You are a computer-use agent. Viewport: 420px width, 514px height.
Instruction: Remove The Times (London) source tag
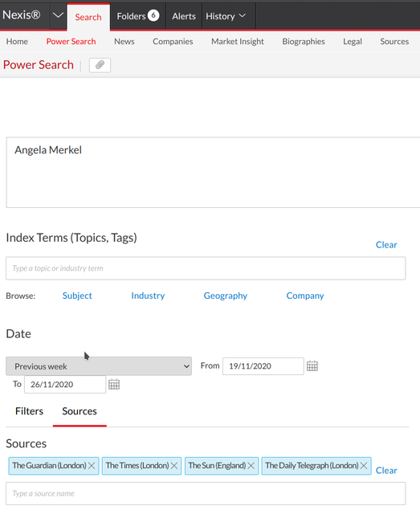pyautogui.click(x=174, y=466)
